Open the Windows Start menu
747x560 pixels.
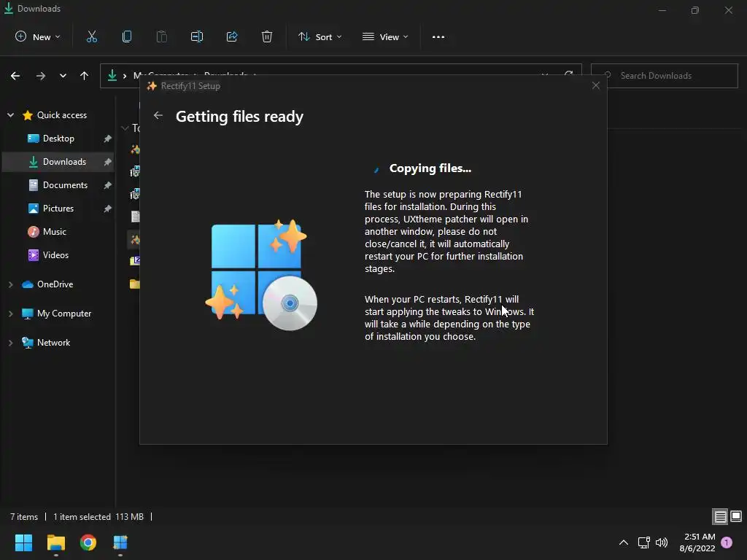click(23, 542)
